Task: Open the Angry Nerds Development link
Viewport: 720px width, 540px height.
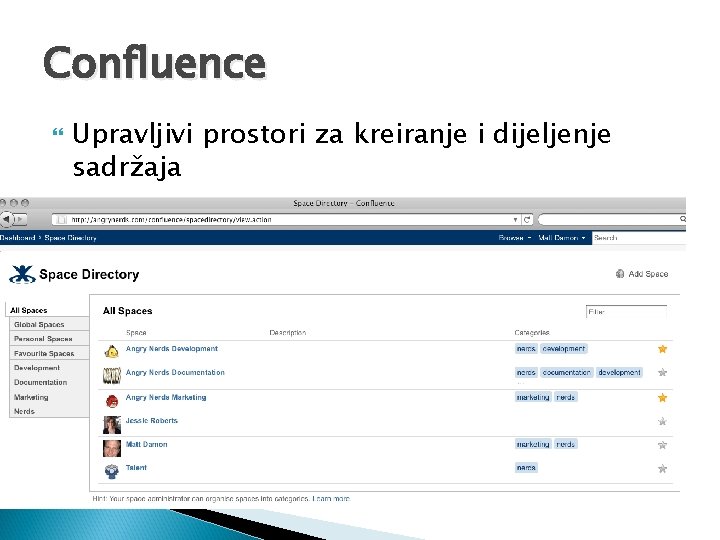Action: [172, 349]
